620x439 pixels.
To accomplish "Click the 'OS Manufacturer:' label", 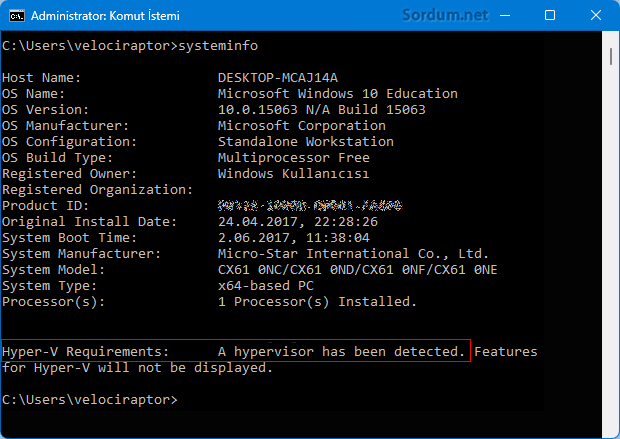I will coord(66,126).
